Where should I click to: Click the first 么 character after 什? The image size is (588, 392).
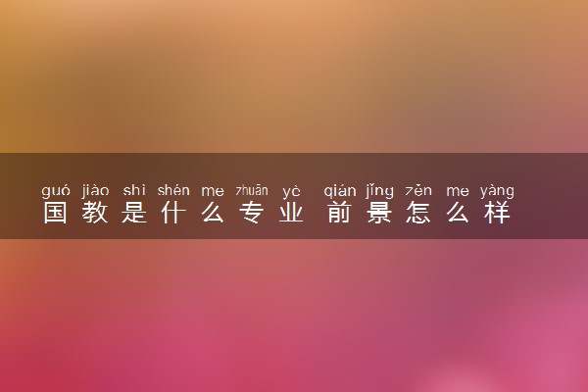(x=213, y=213)
